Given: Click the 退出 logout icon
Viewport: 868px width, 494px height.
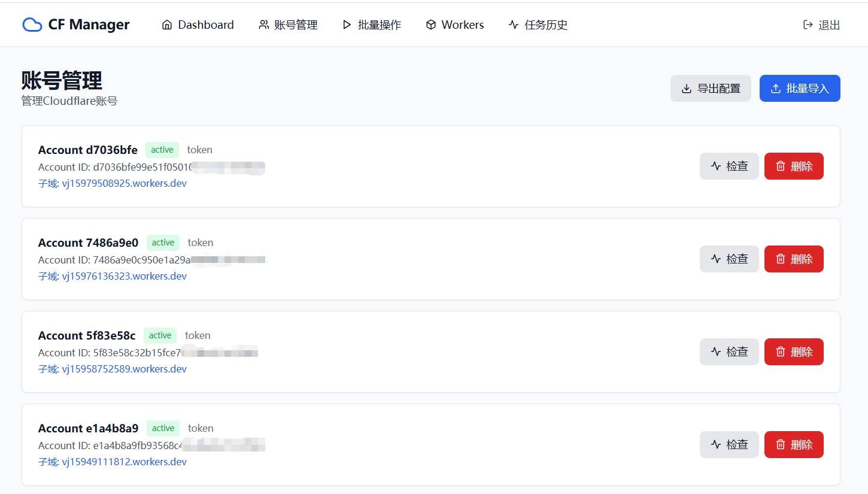Looking at the screenshot, I should [808, 25].
